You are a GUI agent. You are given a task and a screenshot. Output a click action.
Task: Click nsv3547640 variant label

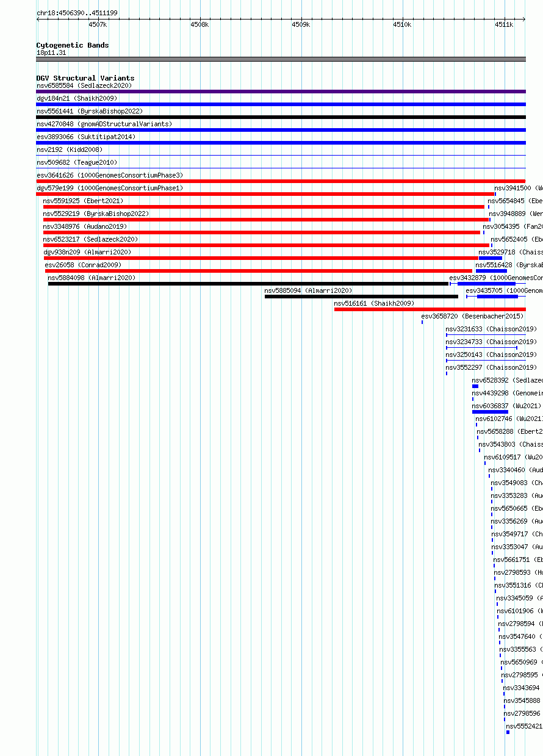click(521, 636)
